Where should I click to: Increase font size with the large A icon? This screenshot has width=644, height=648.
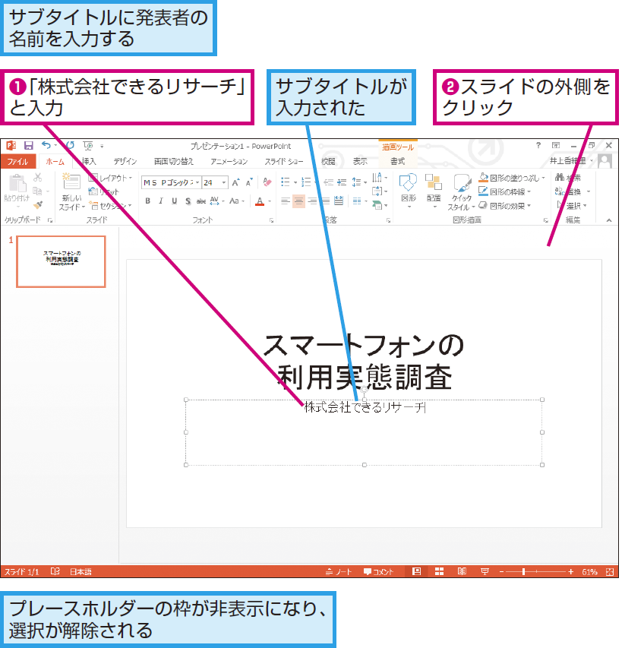(x=236, y=182)
